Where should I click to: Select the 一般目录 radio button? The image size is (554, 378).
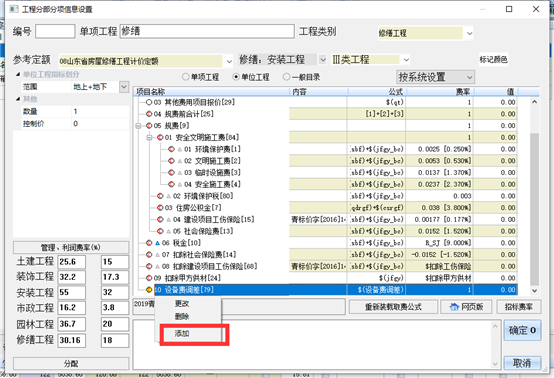287,77
